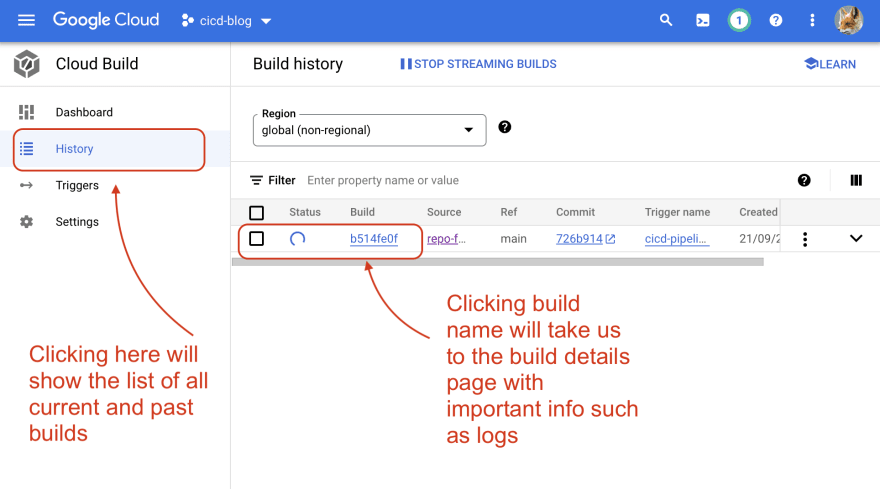
Task: Open the cicd-blog project selector
Action: 226,21
